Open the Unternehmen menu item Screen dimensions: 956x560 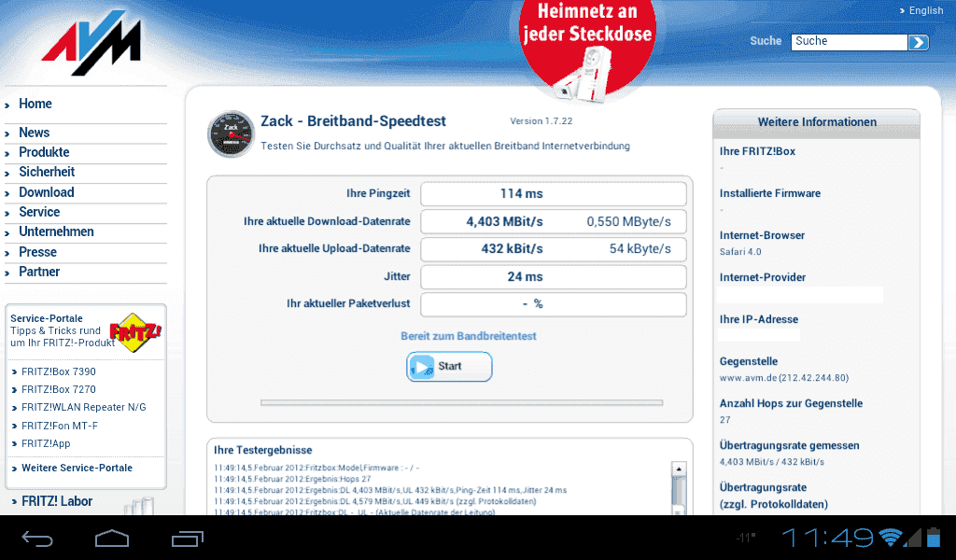tap(56, 231)
